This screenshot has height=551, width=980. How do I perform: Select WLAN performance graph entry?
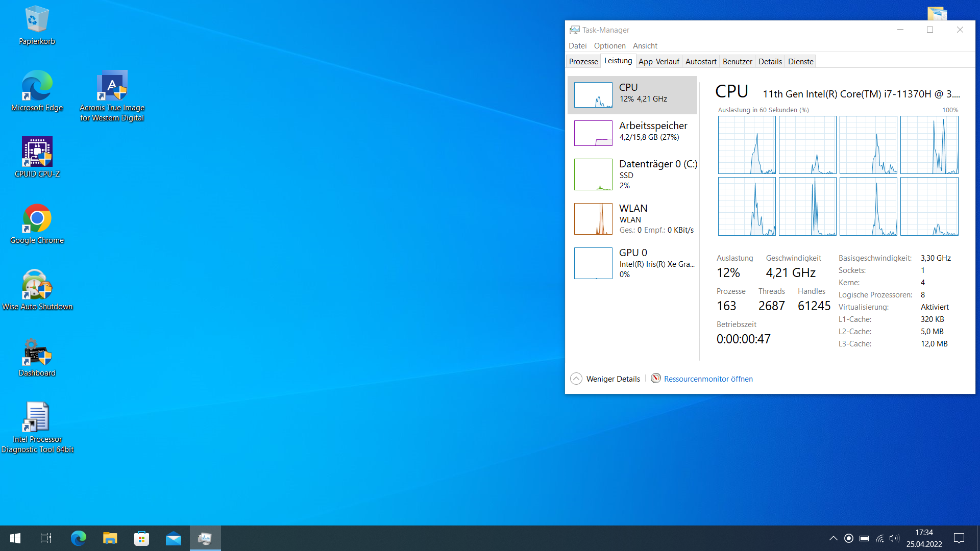[x=632, y=219]
